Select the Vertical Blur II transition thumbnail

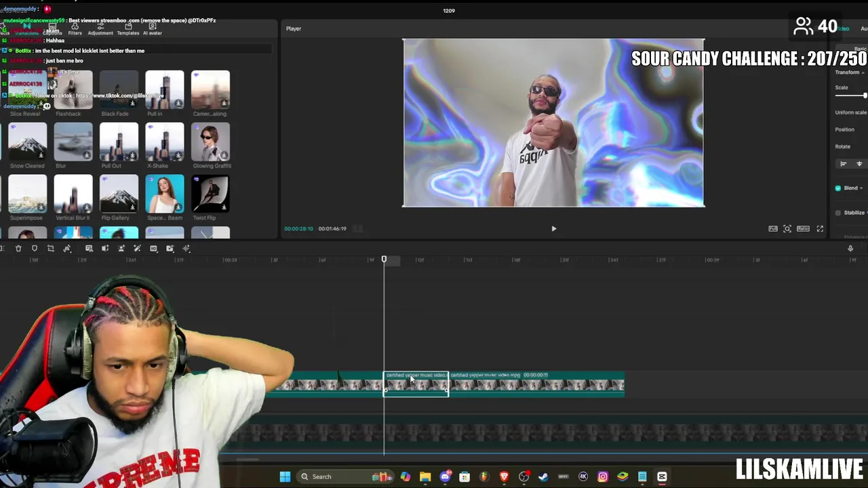[x=73, y=194]
